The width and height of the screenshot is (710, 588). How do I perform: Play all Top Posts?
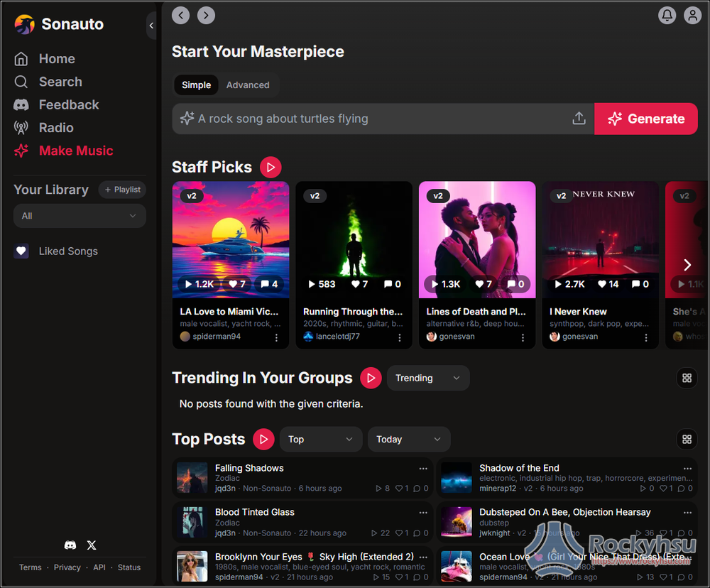[263, 440]
